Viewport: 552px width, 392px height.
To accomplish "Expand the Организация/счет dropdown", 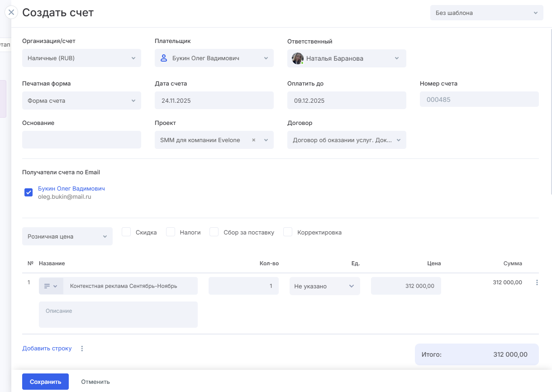I will click(81, 58).
